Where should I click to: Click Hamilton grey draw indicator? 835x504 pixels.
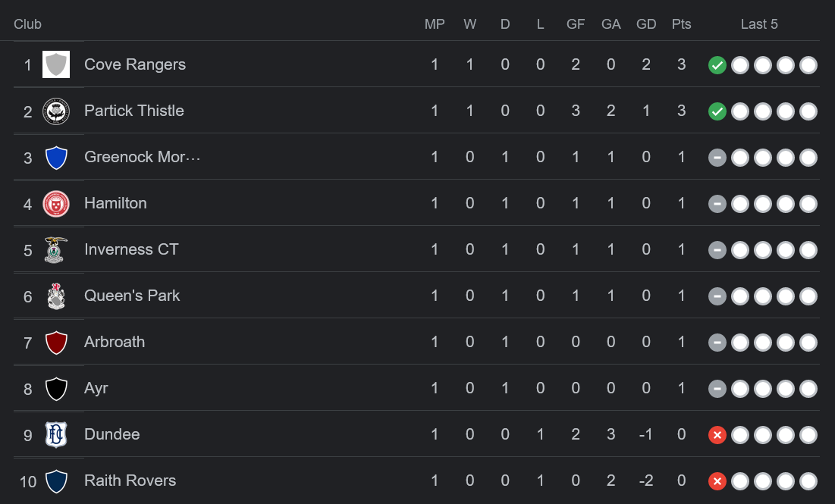(x=717, y=204)
